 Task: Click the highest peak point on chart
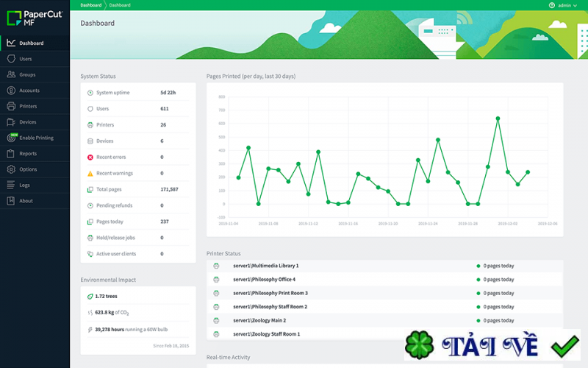[498, 118]
